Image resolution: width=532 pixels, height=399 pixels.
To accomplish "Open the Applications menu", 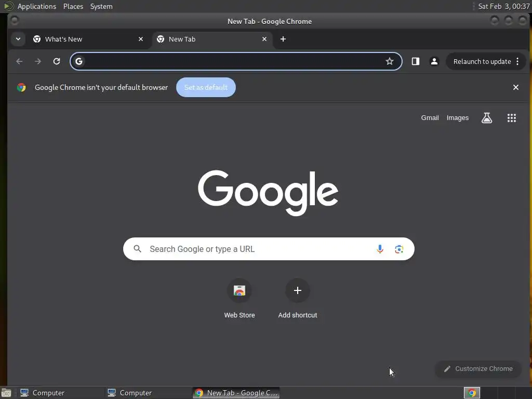I will (36, 6).
